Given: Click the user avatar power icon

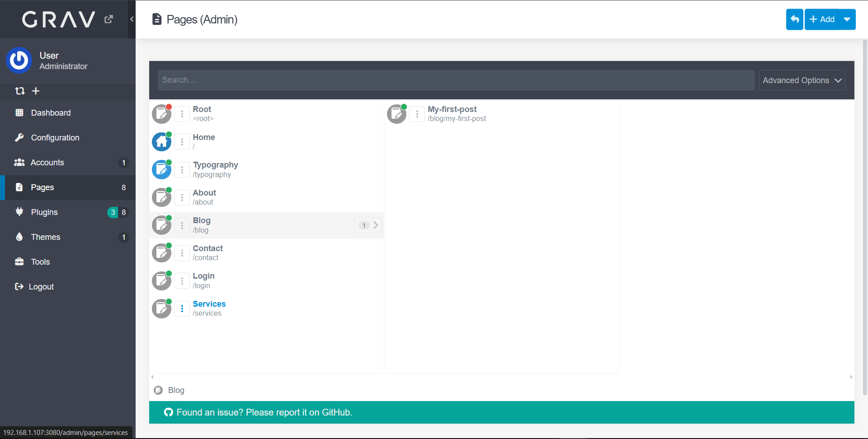Looking at the screenshot, I should 19,61.
